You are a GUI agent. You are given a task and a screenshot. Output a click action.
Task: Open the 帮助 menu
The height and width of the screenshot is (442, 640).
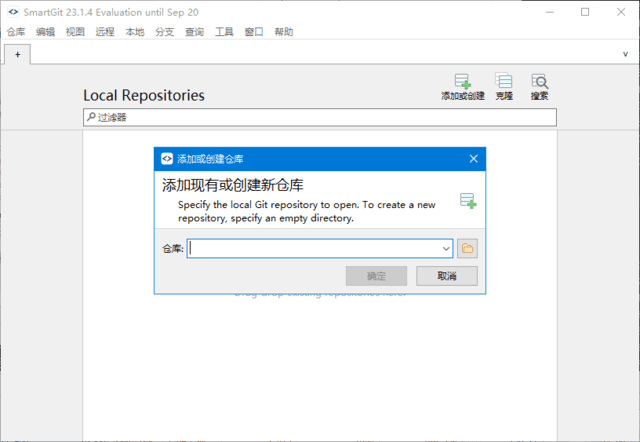pos(284,32)
